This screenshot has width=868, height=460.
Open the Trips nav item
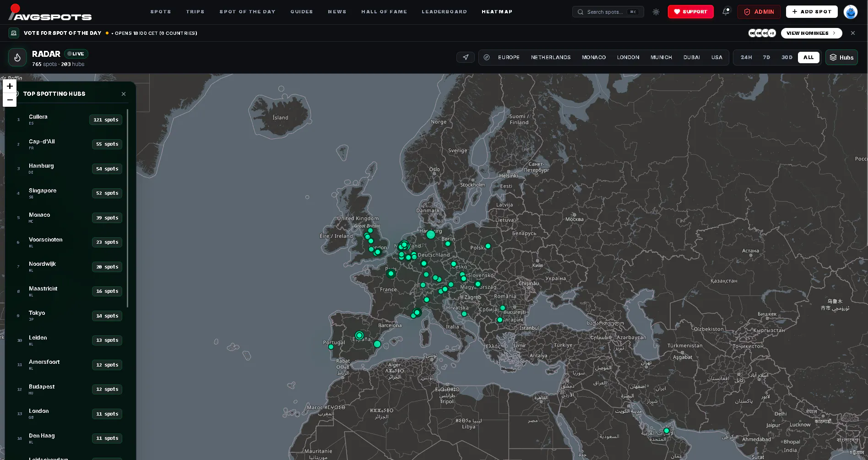click(x=195, y=12)
